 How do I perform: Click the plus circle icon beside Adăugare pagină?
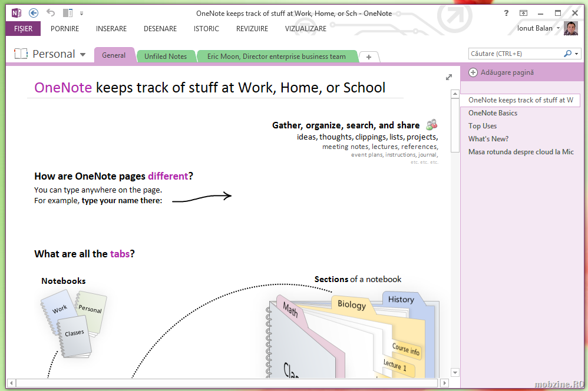pos(473,72)
